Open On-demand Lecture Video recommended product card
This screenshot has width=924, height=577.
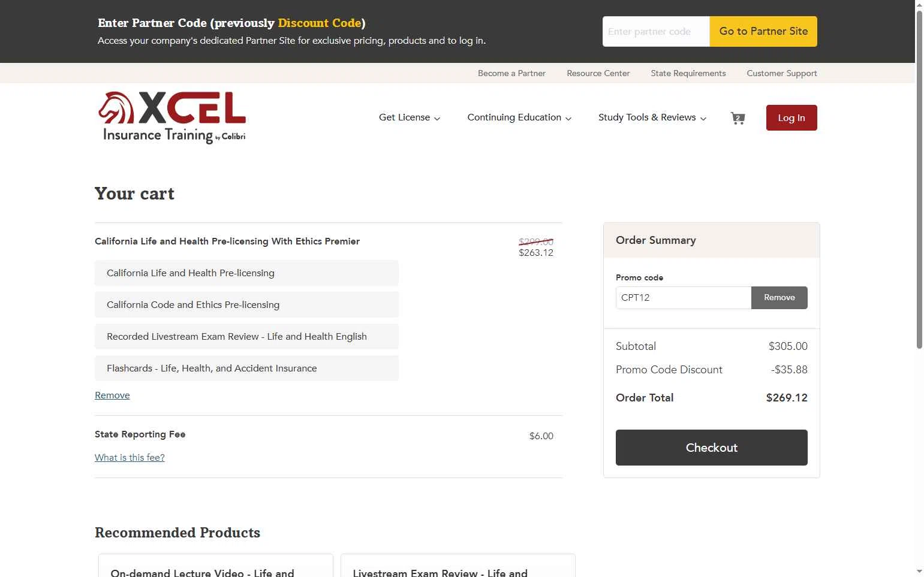tap(216, 566)
